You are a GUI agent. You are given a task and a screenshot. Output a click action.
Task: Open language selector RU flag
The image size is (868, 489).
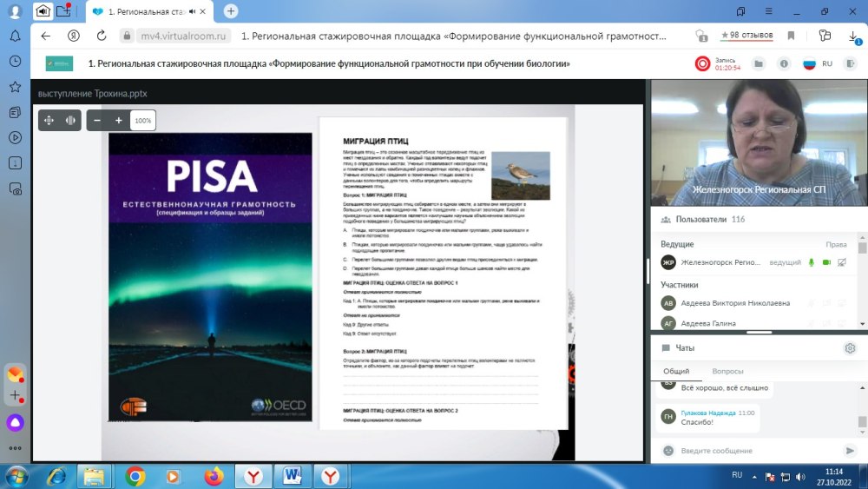(809, 63)
